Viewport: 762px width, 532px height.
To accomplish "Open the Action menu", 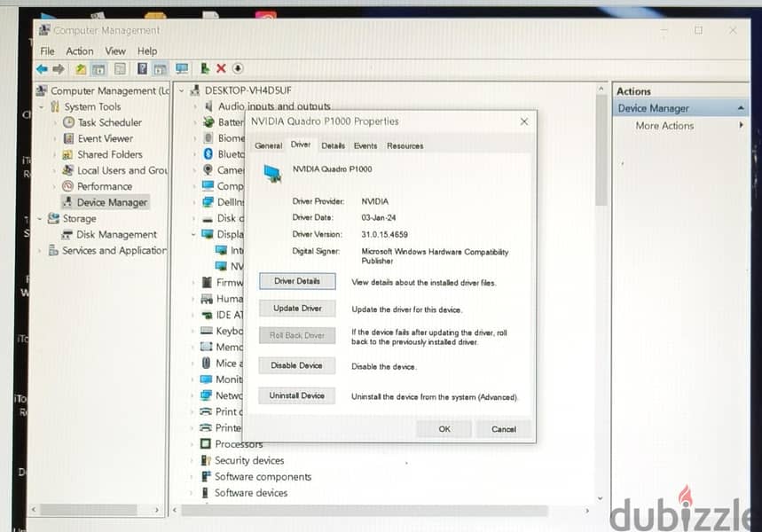I will [x=80, y=51].
